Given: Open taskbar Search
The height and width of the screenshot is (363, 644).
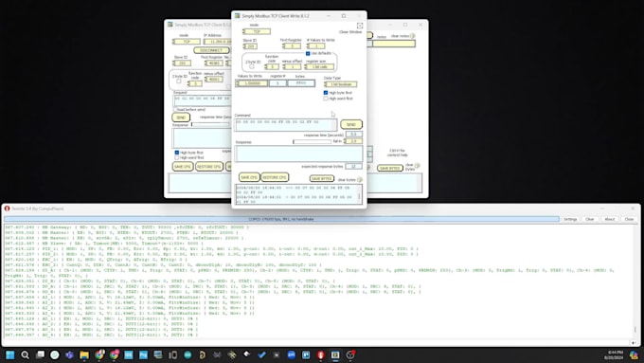Looking at the screenshot, I should pyautogui.click(x=25, y=354).
